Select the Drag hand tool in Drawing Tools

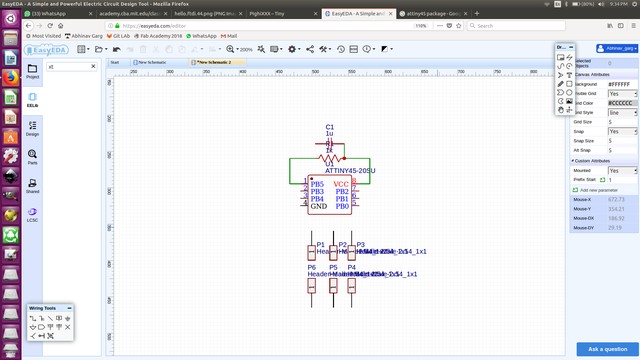pos(560,110)
